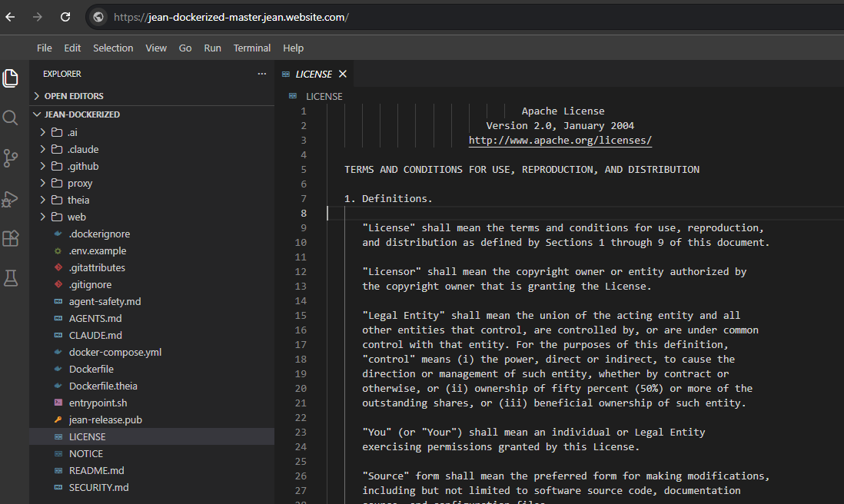844x504 pixels.
Task: Follow the apache.org/licenses link
Action: click(x=560, y=140)
